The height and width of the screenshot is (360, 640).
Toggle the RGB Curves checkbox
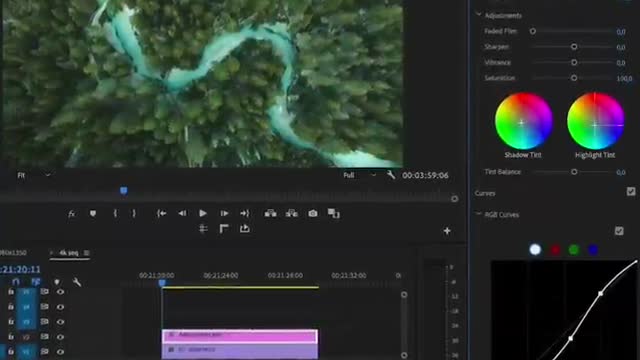619,231
